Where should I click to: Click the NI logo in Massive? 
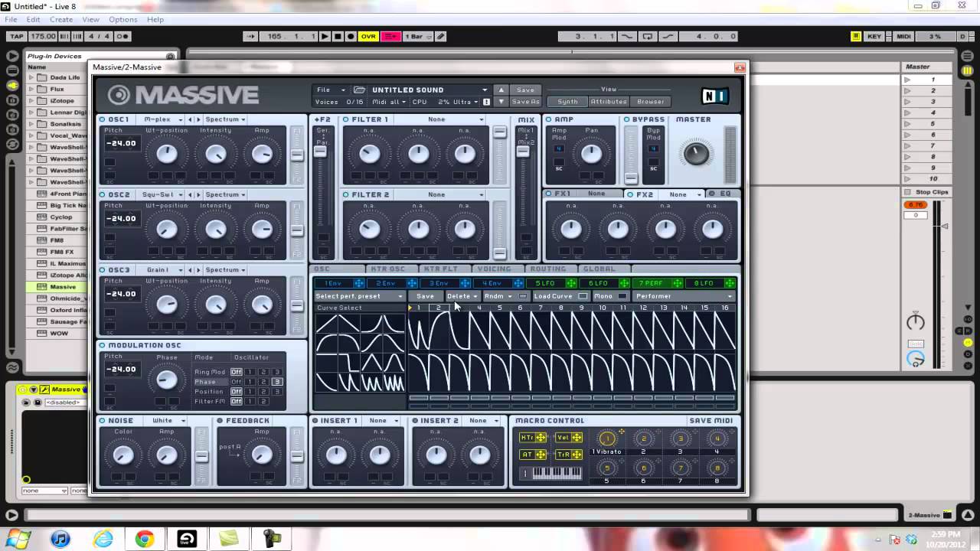[714, 96]
